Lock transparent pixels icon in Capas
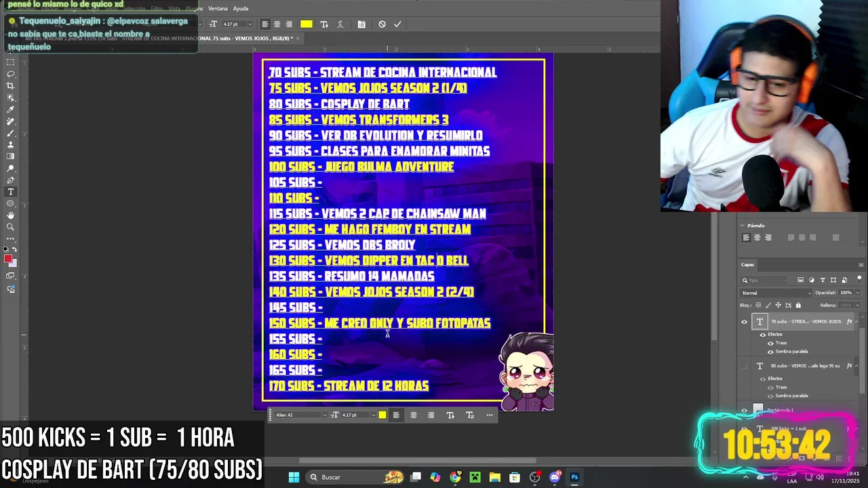The height and width of the screenshot is (488, 868). tap(758, 305)
